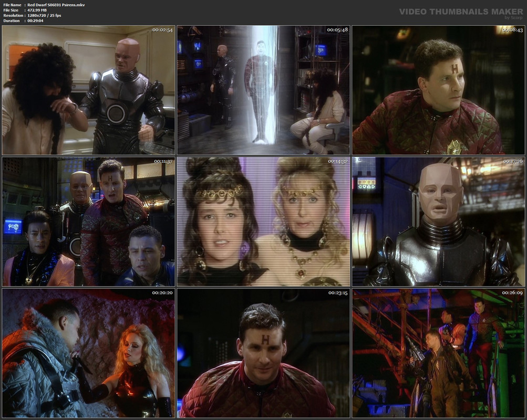527x420 pixels.
Task: Select the thumbnail of two women at 00:14:32
Action: pyautogui.click(x=263, y=222)
